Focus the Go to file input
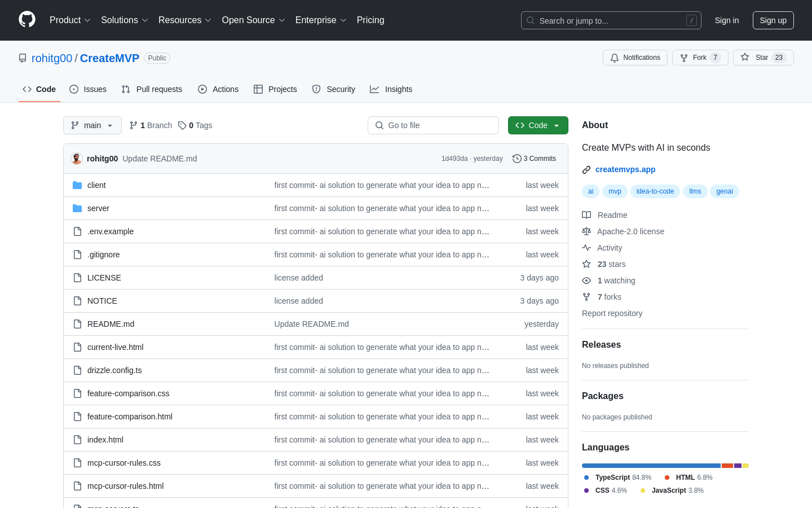The height and width of the screenshot is (508, 812). click(433, 125)
